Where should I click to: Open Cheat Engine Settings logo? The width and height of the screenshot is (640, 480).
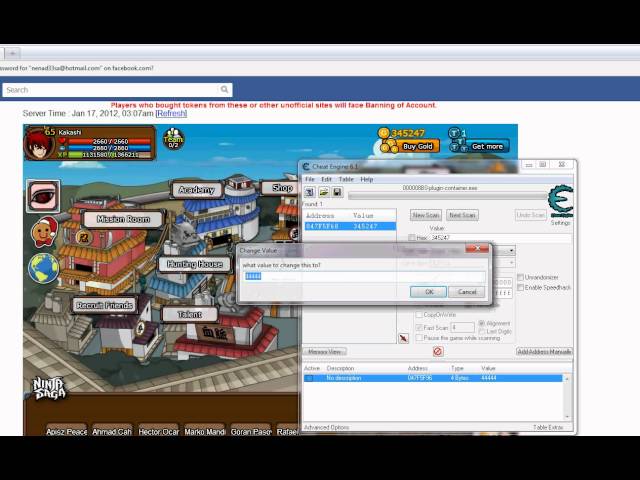[561, 202]
